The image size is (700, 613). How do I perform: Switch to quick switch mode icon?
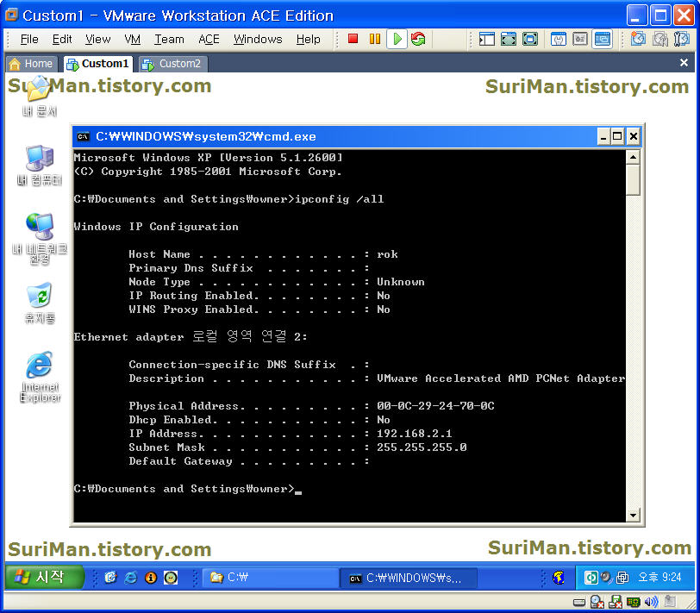[508, 40]
